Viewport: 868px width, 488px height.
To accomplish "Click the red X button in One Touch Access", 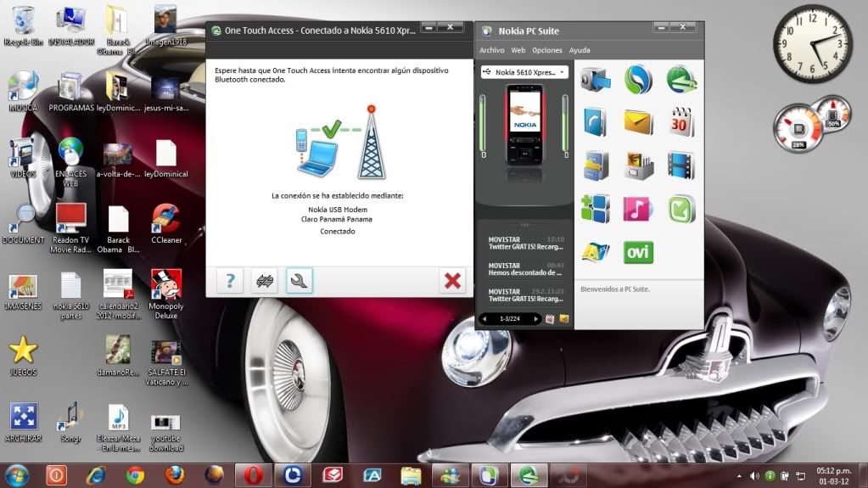I will tap(452, 281).
